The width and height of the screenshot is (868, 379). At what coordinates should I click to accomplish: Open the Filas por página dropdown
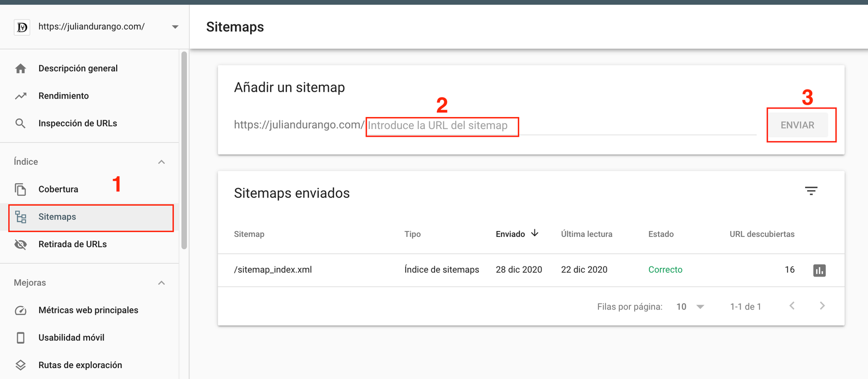(690, 307)
